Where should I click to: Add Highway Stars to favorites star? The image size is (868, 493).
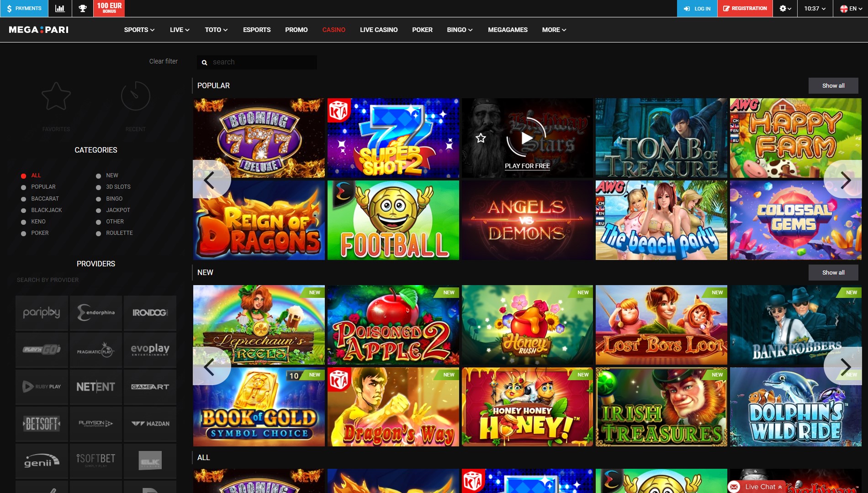click(481, 138)
